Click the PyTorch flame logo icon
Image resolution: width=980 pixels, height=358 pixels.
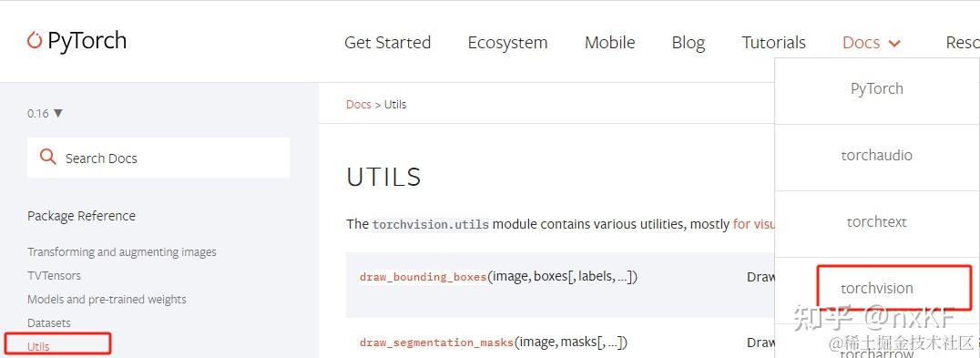pos(35,41)
